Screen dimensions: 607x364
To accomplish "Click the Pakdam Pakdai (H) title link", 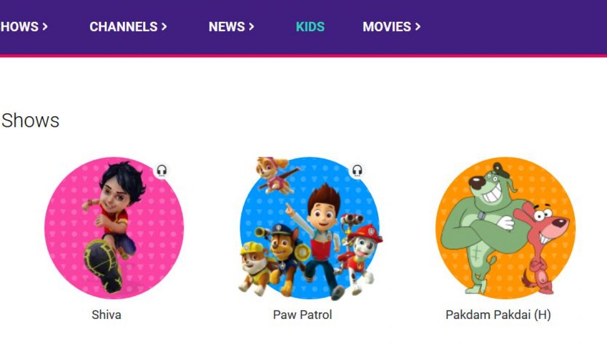I will (x=498, y=315).
